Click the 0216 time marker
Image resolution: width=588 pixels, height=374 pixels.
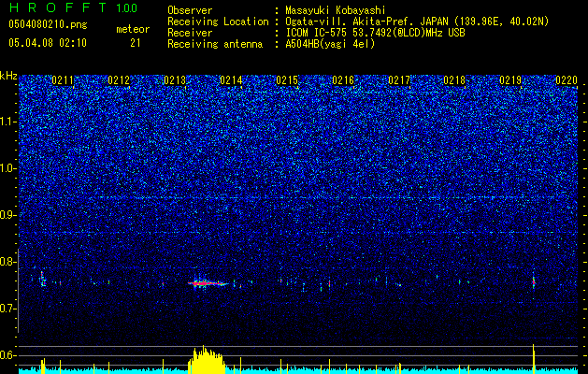343,80
